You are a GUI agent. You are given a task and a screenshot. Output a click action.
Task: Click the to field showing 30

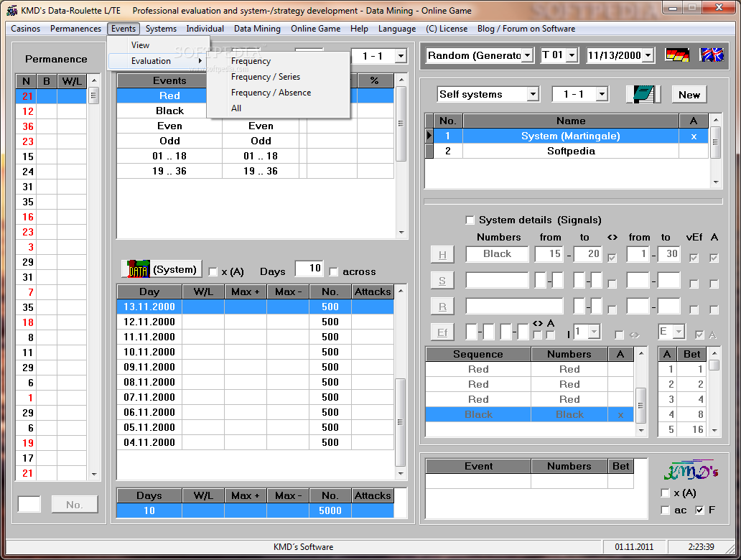669,253
